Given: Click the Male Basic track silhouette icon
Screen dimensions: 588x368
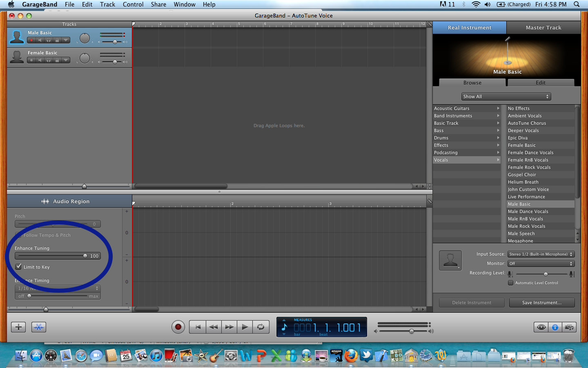Looking at the screenshot, I should [x=17, y=37].
